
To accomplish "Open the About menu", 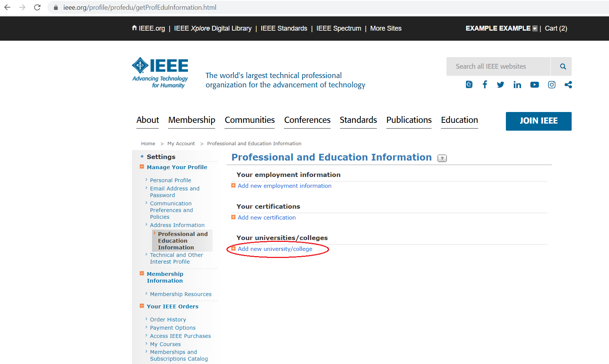I will (x=148, y=120).
